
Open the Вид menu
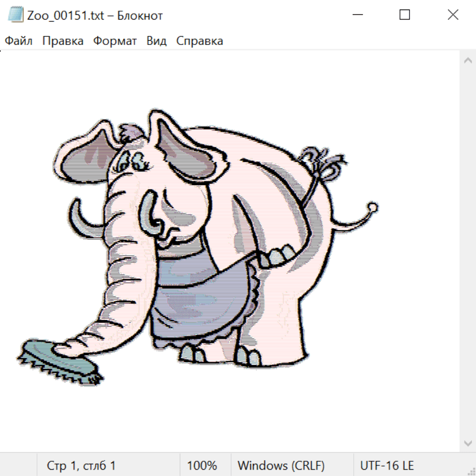(x=157, y=41)
